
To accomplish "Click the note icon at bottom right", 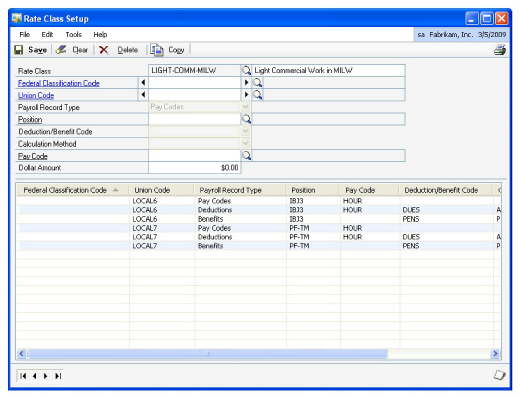I will (499, 375).
